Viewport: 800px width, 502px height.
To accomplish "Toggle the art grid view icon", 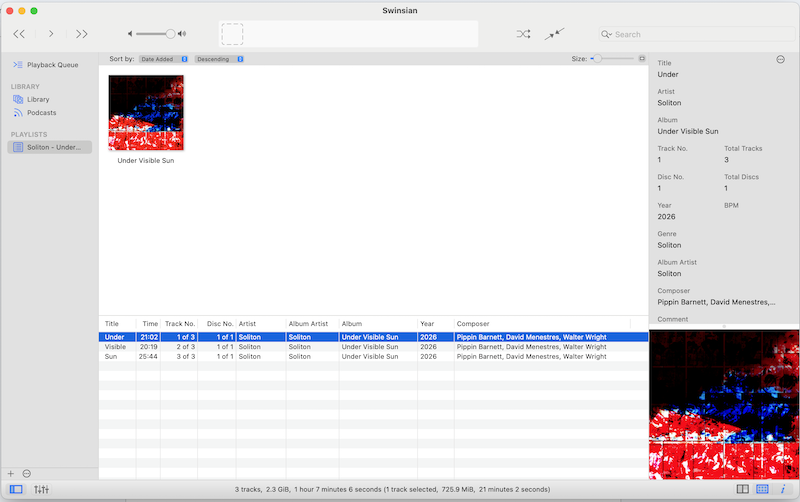I will (762, 489).
